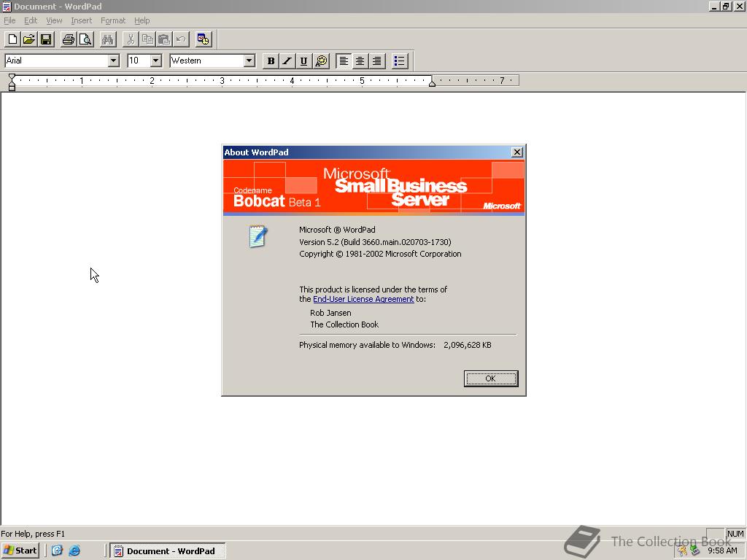The image size is (747, 560).
Task: Click the Version 5.2 build text
Action: [375, 242]
